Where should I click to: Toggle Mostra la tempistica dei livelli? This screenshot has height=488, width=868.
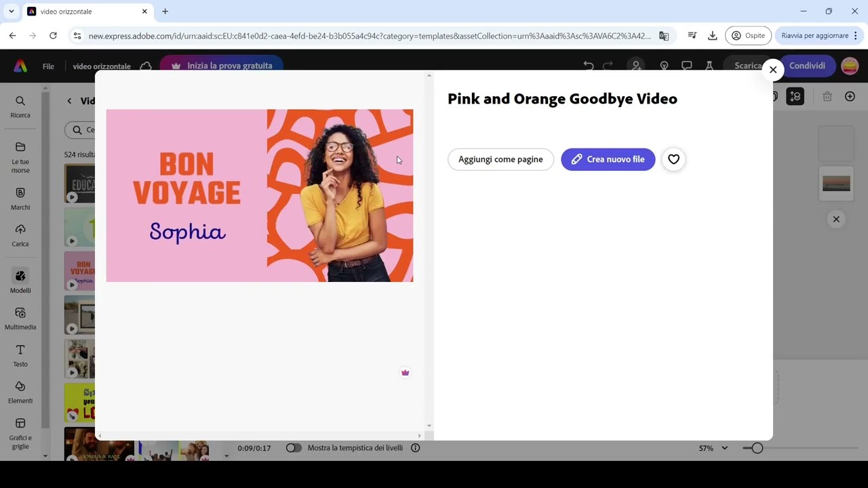pos(294,448)
